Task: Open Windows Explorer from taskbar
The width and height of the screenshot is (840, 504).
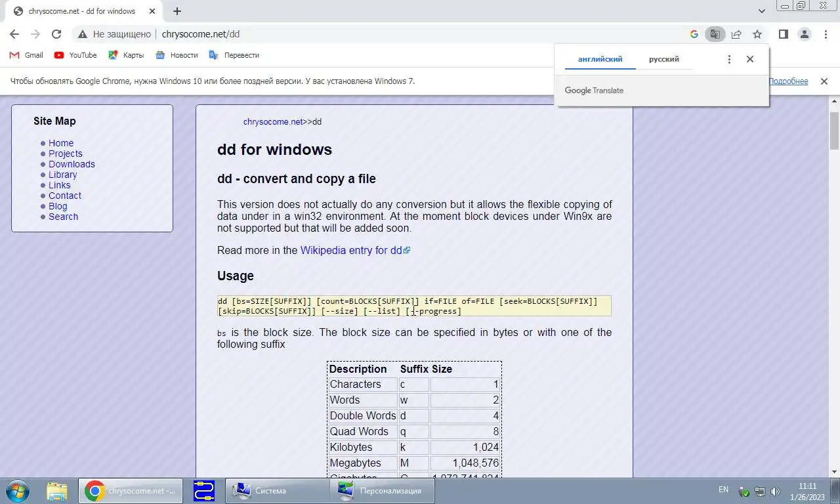Action: (x=58, y=490)
